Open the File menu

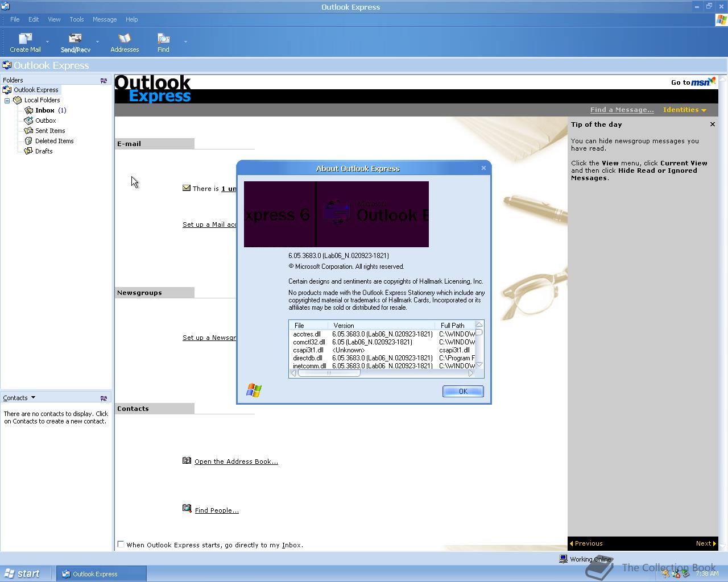click(x=15, y=19)
